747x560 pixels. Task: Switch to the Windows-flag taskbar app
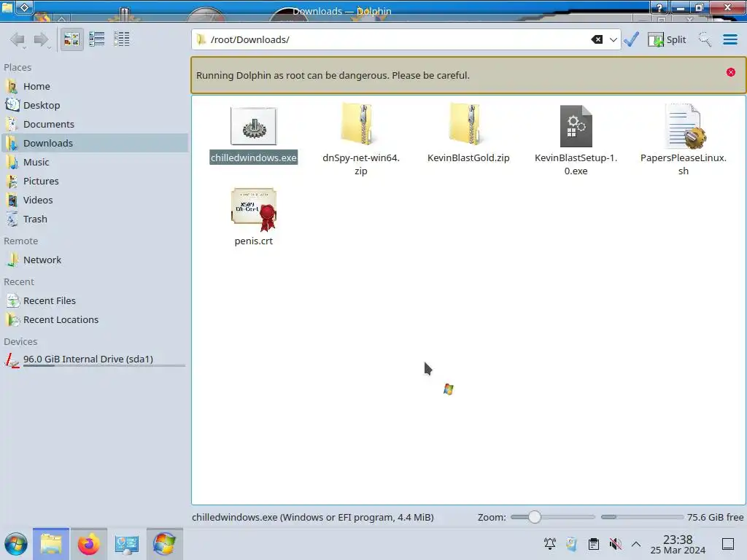tap(164, 544)
